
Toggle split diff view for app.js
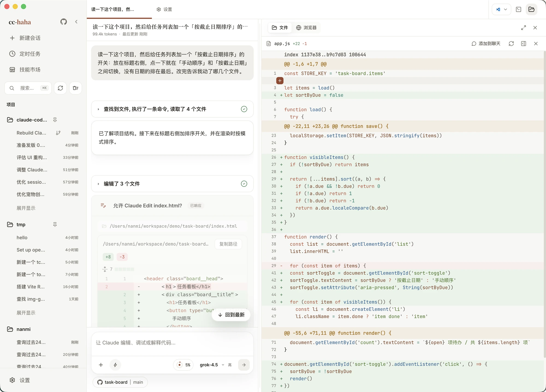pyautogui.click(x=524, y=44)
